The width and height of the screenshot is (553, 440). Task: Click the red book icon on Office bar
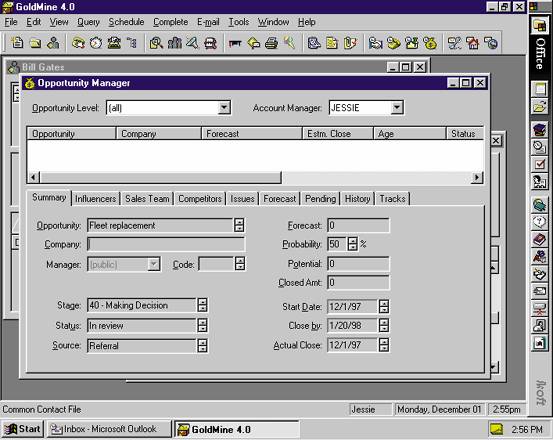coord(540,240)
